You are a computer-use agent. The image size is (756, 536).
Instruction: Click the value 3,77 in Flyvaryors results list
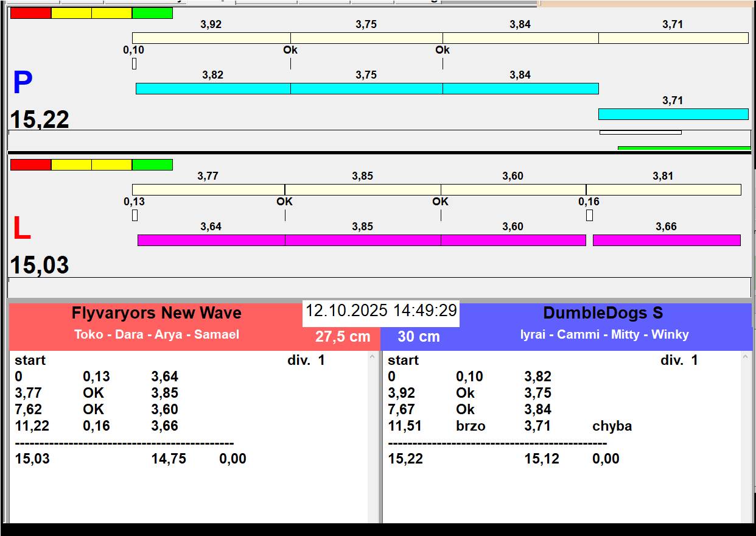(29, 393)
